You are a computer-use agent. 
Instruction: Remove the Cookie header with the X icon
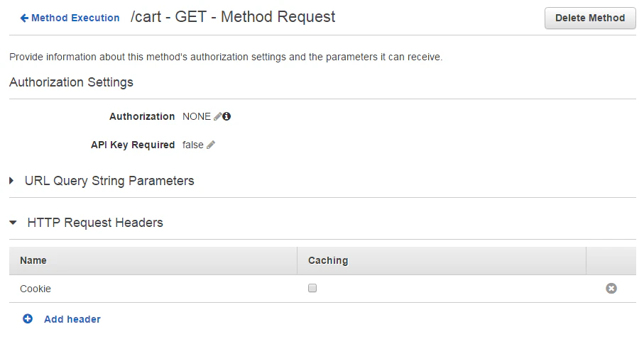point(611,289)
